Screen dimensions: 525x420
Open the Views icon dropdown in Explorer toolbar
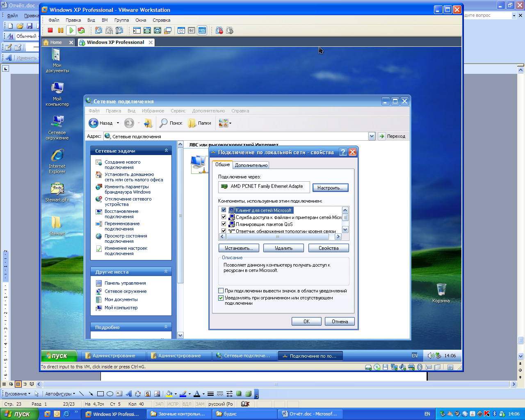230,123
